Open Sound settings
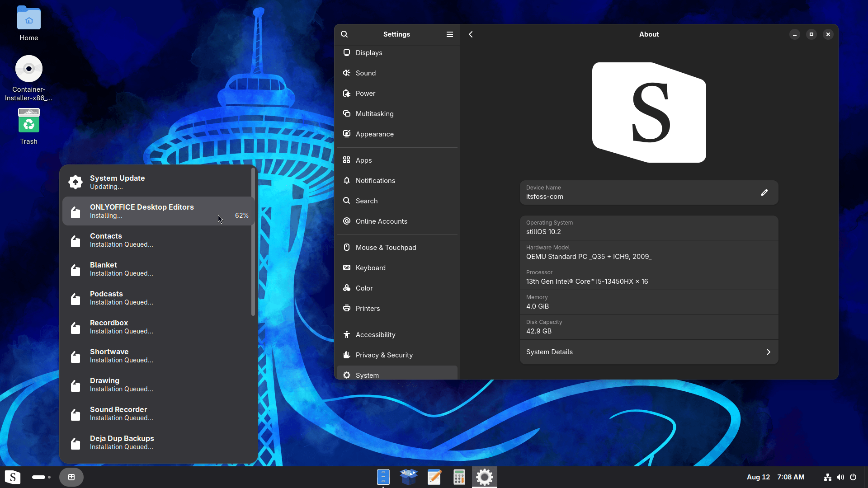The height and width of the screenshot is (488, 868). 397,73
